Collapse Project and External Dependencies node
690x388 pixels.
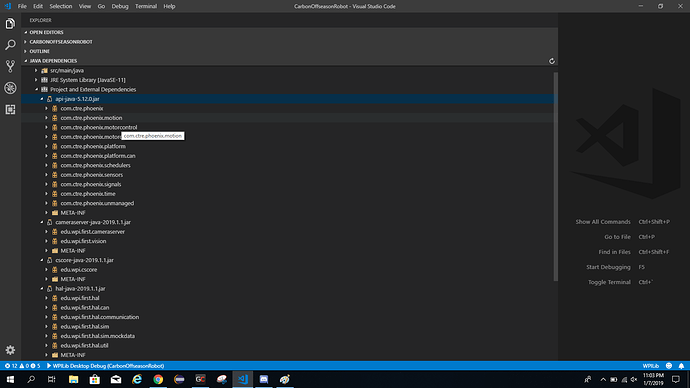[36, 89]
